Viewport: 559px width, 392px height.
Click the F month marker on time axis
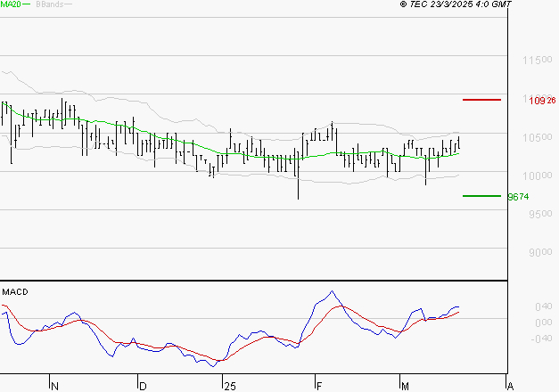[319, 387]
